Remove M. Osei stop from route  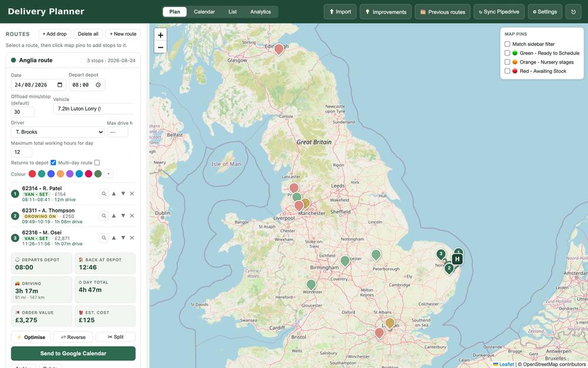click(132, 238)
